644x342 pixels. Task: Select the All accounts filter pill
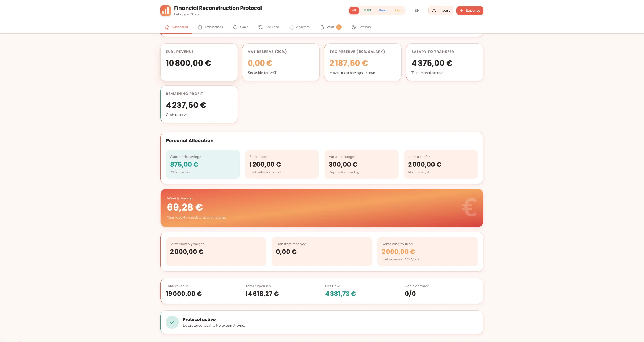pos(354,10)
